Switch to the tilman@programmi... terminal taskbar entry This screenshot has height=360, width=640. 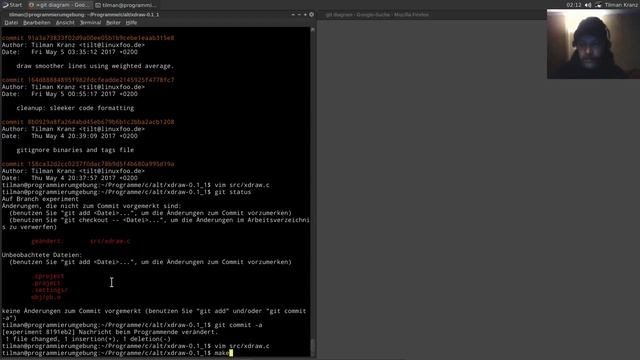[x=125, y=5]
